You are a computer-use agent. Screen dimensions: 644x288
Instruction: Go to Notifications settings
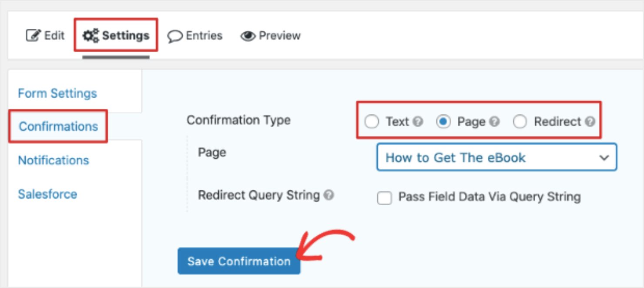tap(54, 160)
